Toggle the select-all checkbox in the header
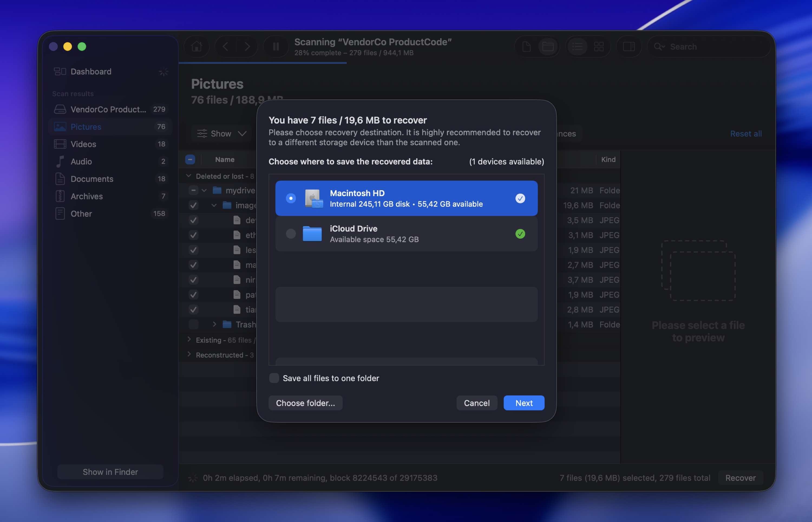The width and height of the screenshot is (812, 522). 190,159
